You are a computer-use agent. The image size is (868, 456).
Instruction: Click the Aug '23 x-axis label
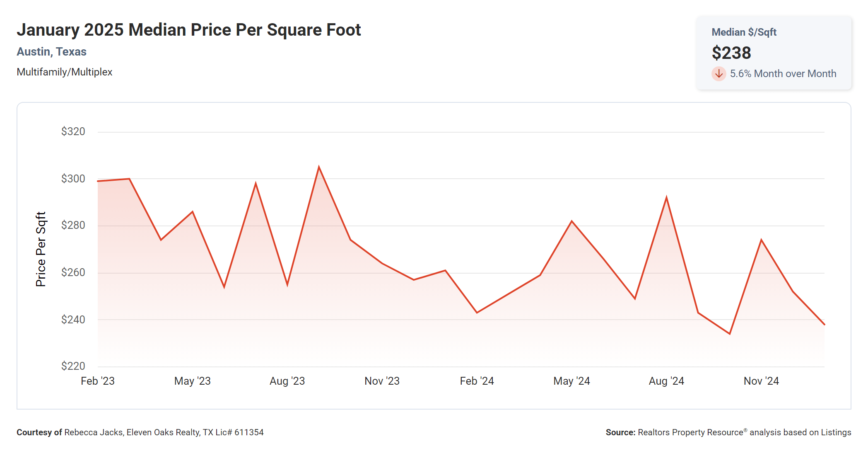[x=287, y=381]
